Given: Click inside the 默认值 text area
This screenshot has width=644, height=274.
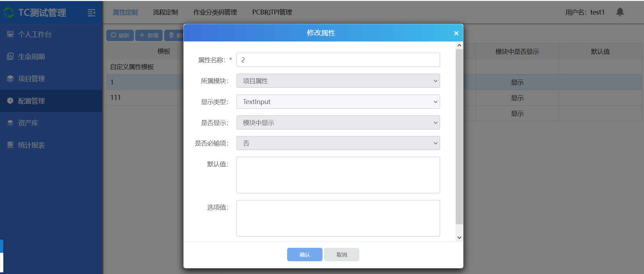Looking at the screenshot, I should [338, 175].
